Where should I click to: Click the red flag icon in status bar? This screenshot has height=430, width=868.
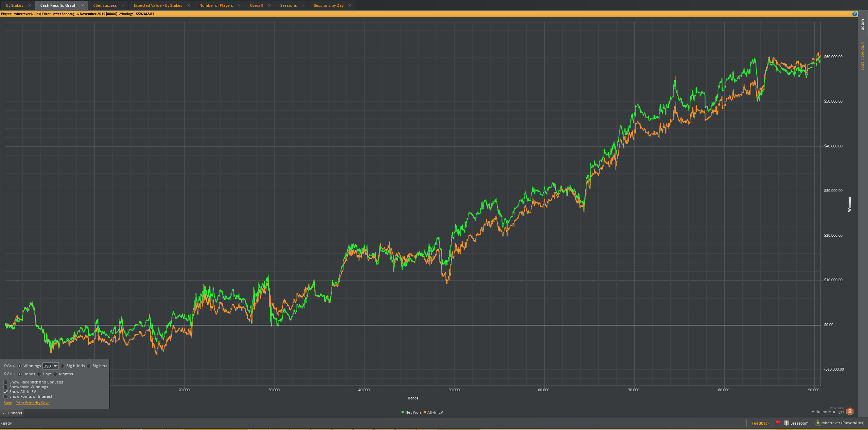click(778, 423)
